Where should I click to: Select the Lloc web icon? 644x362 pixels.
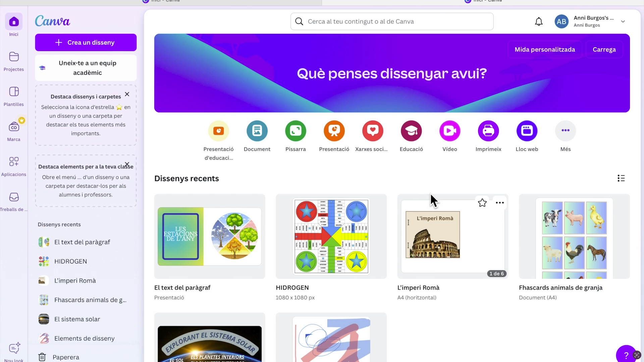[527, 131]
